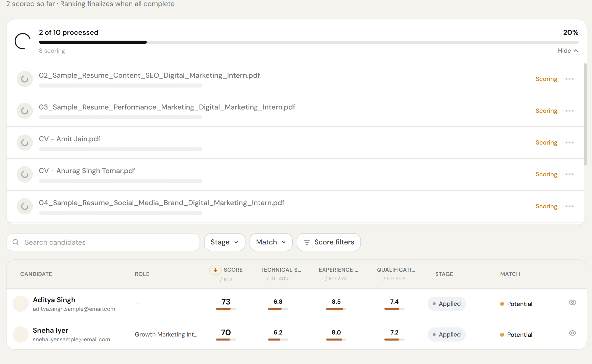Click the sort arrow on Score column

coord(215,270)
